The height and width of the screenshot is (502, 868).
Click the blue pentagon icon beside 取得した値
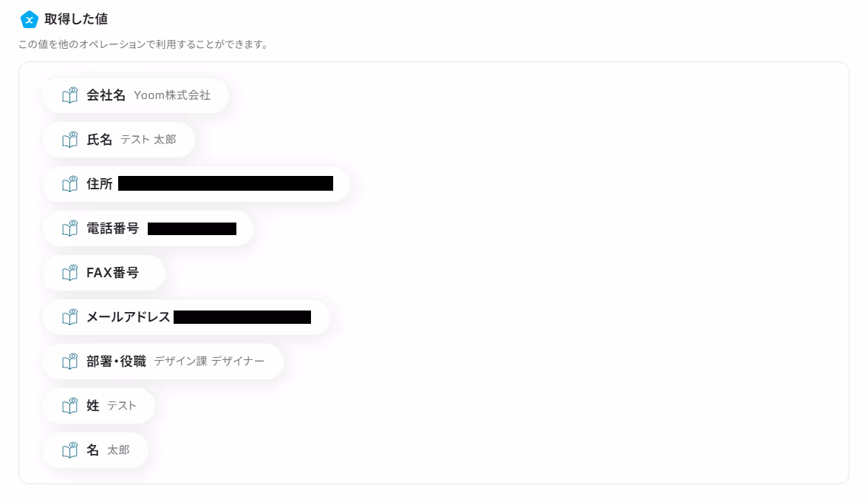29,19
